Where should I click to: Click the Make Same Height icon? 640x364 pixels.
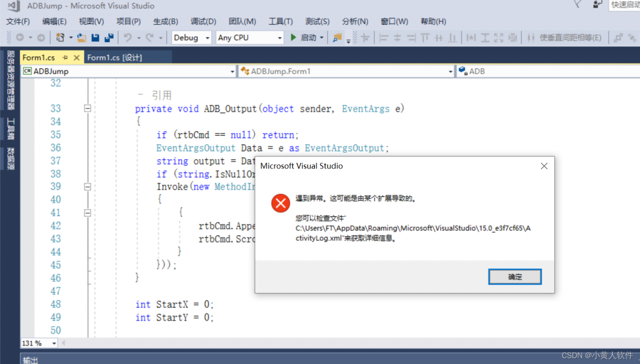(x=485, y=37)
